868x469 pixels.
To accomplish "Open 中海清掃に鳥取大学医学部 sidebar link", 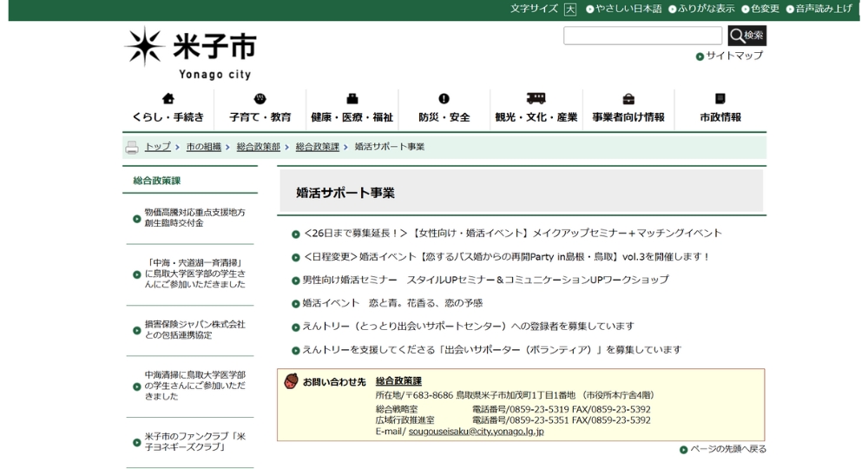I will [x=194, y=386].
